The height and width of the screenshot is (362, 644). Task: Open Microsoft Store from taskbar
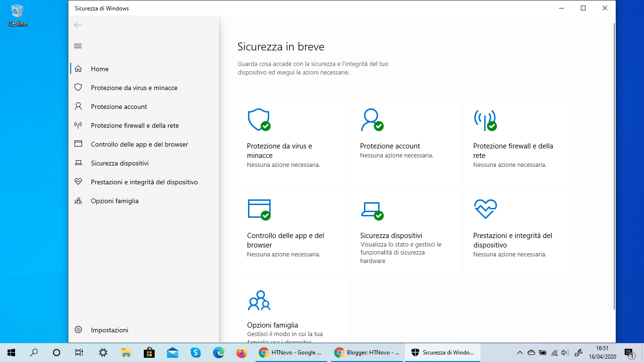149,353
